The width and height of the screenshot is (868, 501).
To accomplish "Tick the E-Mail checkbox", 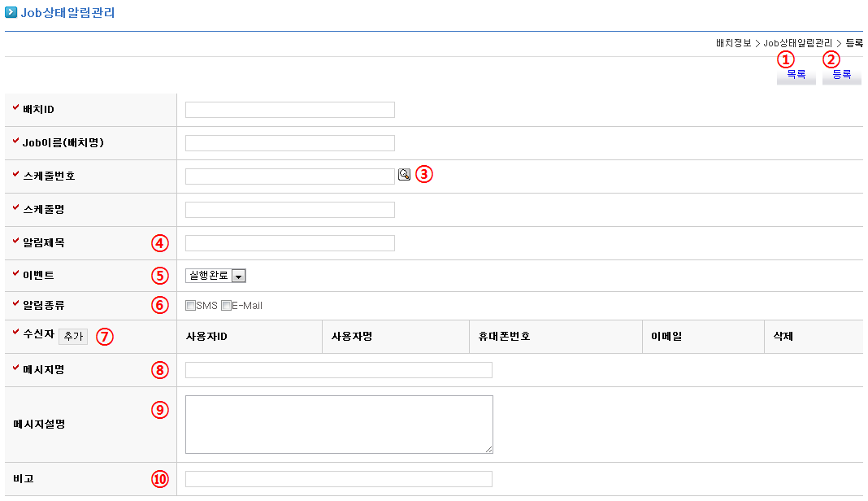I will 226,306.
